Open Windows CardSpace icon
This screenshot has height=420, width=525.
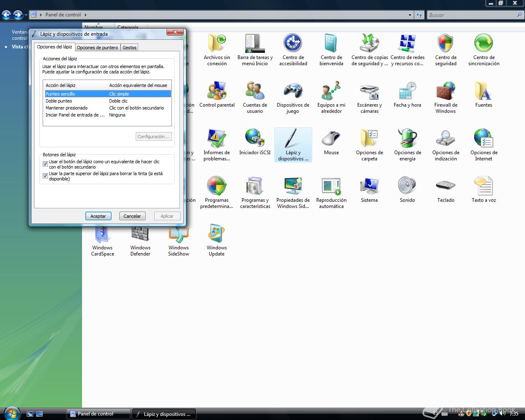102,242
